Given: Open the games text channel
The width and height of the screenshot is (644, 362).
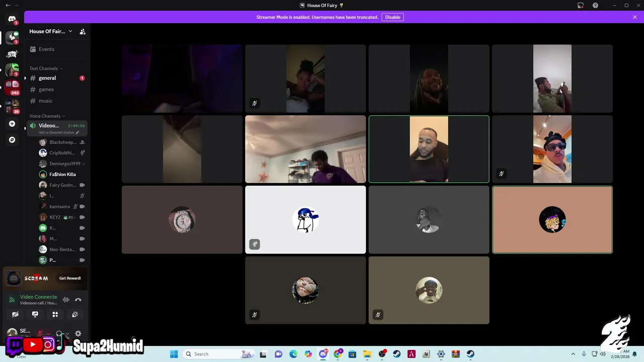Looking at the screenshot, I should 57,89.
